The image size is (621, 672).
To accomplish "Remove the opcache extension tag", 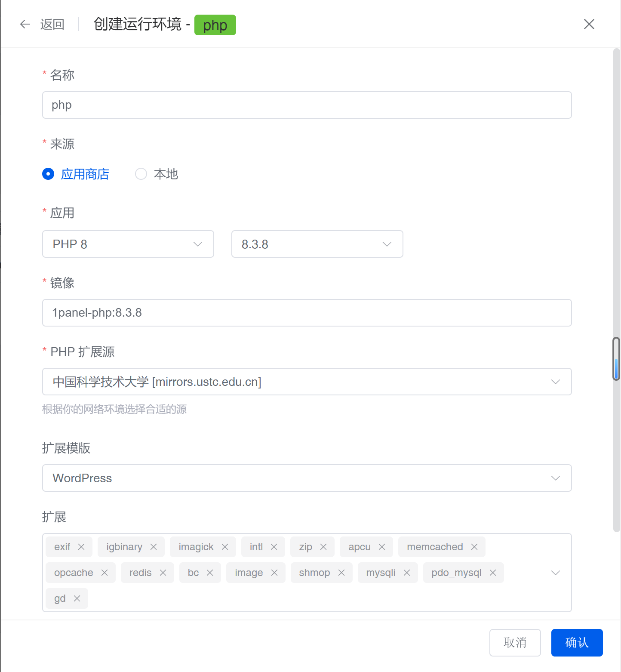I will (104, 573).
